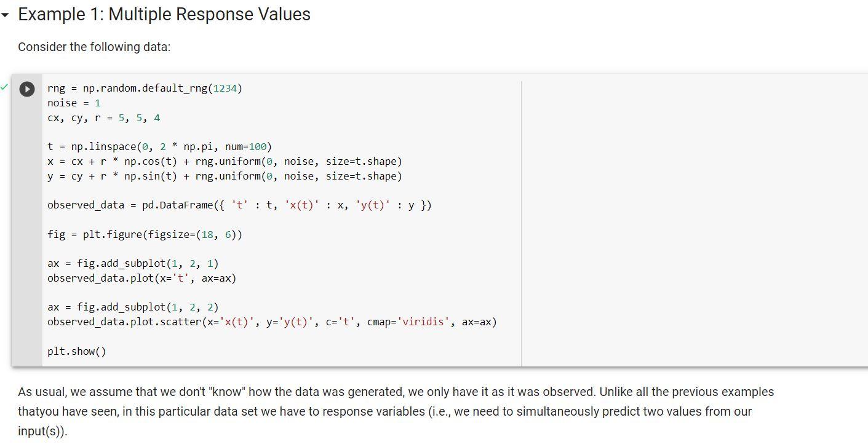The height and width of the screenshot is (447, 868).
Task: Click the plt.show() line
Action: (x=76, y=351)
